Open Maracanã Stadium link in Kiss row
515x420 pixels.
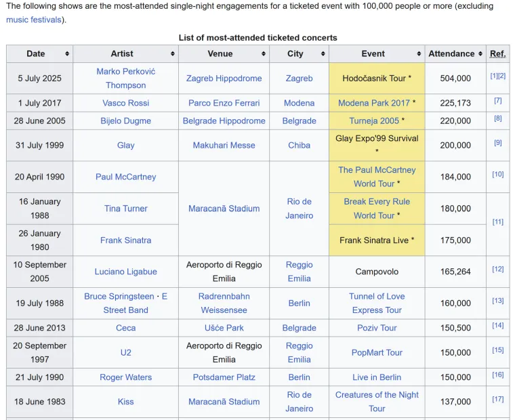pyautogui.click(x=224, y=402)
